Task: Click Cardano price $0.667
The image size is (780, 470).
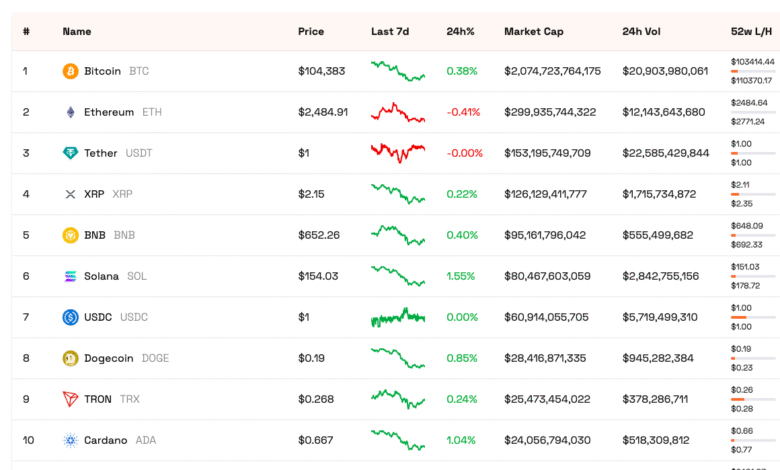Action: [x=315, y=440]
